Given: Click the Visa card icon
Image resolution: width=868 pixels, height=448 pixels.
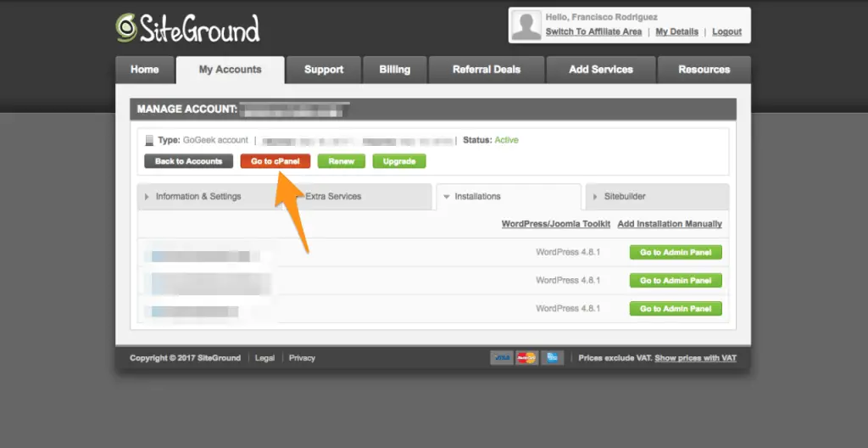Looking at the screenshot, I should [x=502, y=357].
